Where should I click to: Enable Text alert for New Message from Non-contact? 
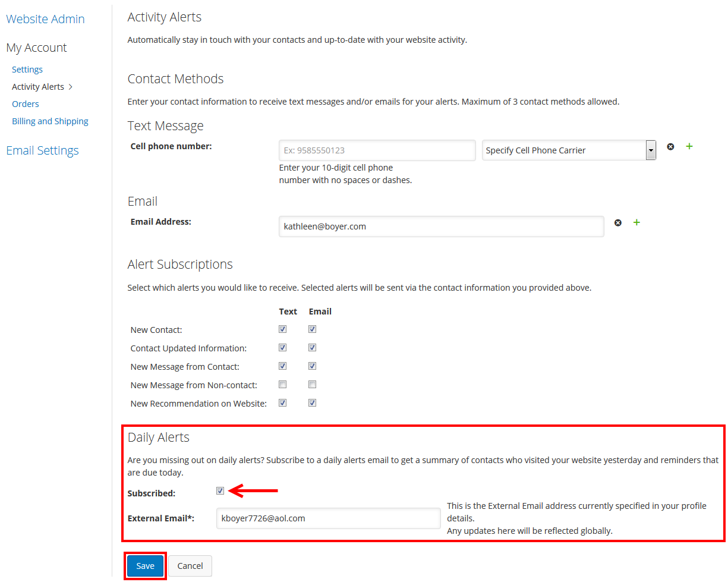point(283,385)
